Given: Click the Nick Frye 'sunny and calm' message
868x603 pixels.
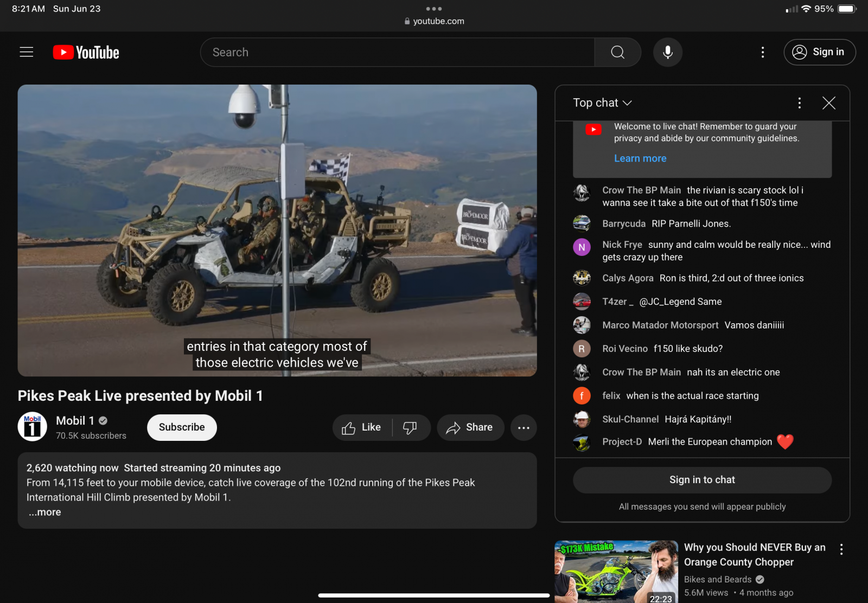Looking at the screenshot, I should [x=716, y=251].
